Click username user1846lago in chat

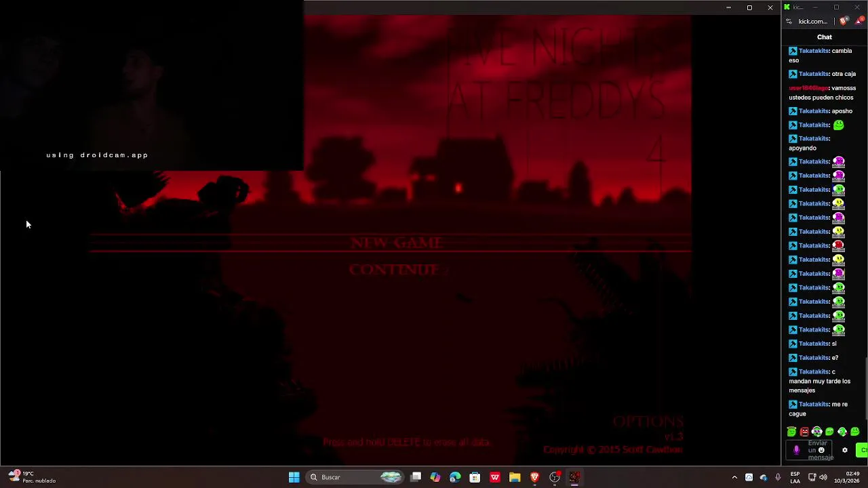[808, 88]
